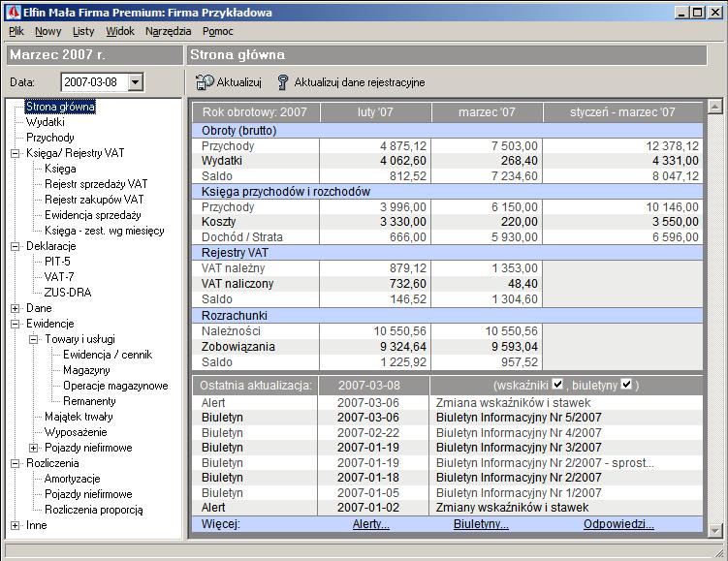Click the Zobowiązania value 9 593,04

pos(513,347)
